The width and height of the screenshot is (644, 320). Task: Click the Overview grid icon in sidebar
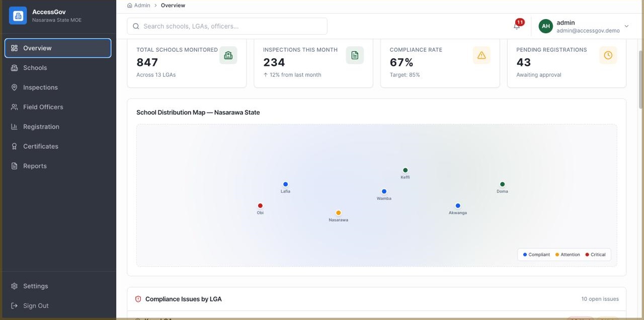coord(15,48)
